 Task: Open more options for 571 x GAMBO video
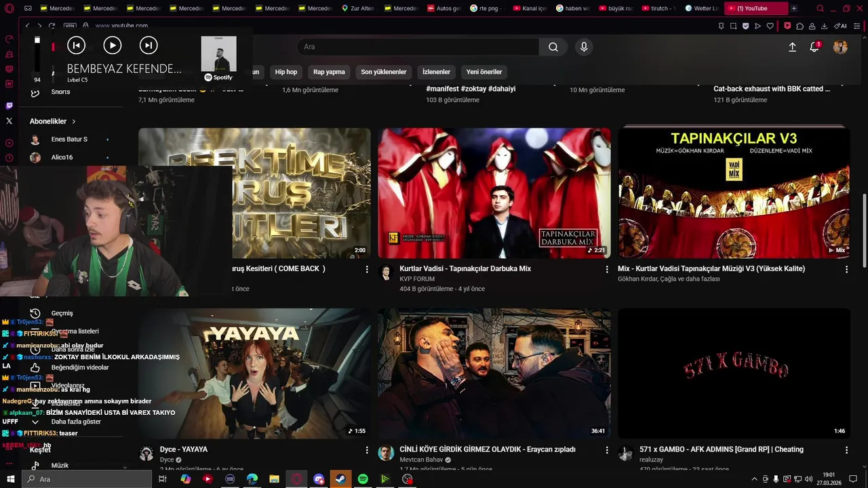pyautogui.click(x=846, y=449)
